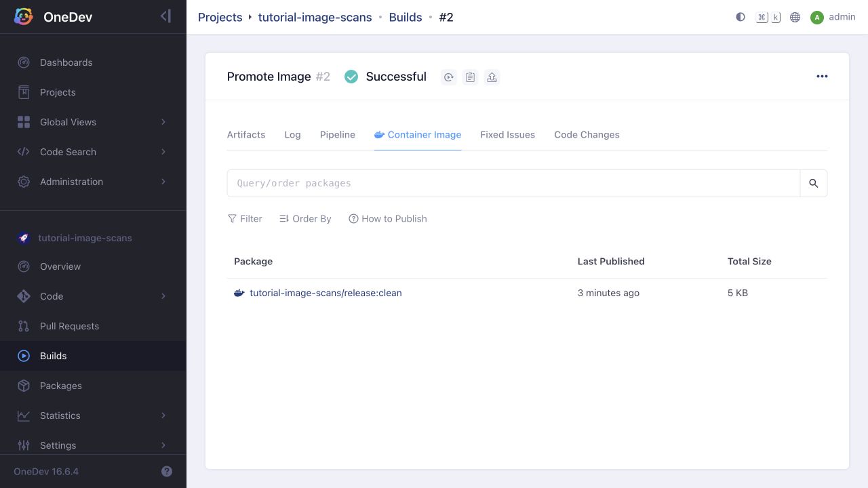Click the Successful build status icon
The width and height of the screenshot is (868, 488).
tap(351, 77)
